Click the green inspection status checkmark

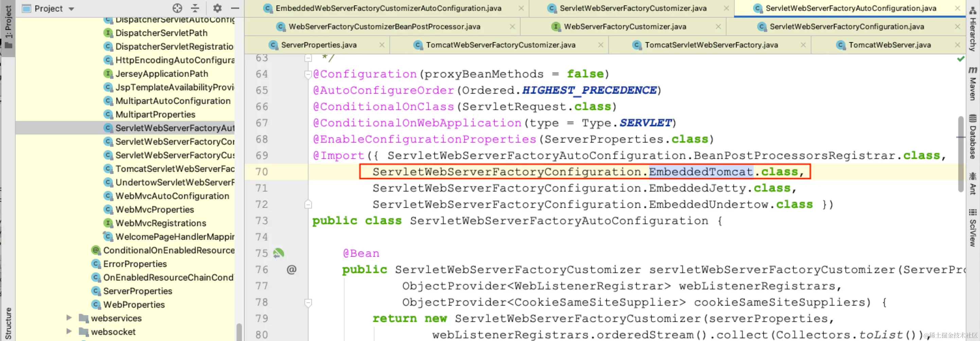pyautogui.click(x=961, y=59)
